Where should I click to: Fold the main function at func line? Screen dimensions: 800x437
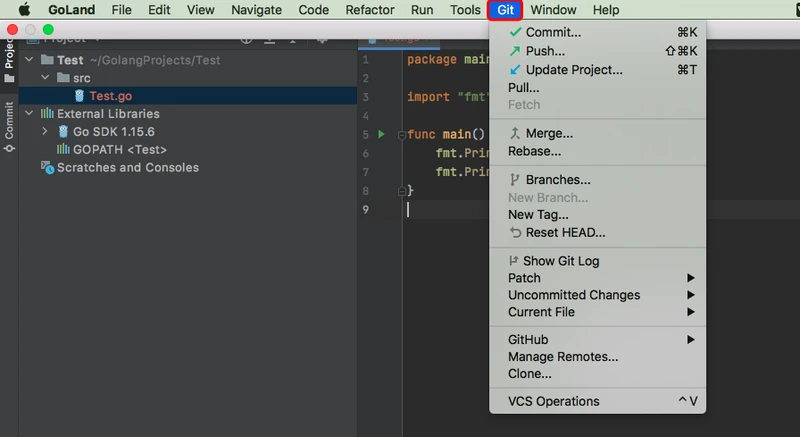(402, 135)
